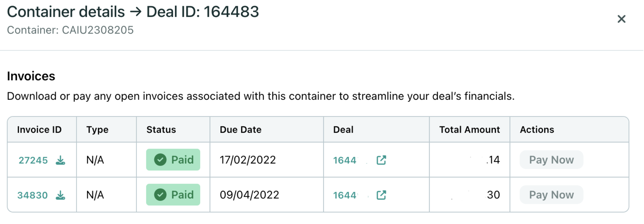Download invoice 34830 via download icon
The image size is (644, 224).
pos(61,195)
